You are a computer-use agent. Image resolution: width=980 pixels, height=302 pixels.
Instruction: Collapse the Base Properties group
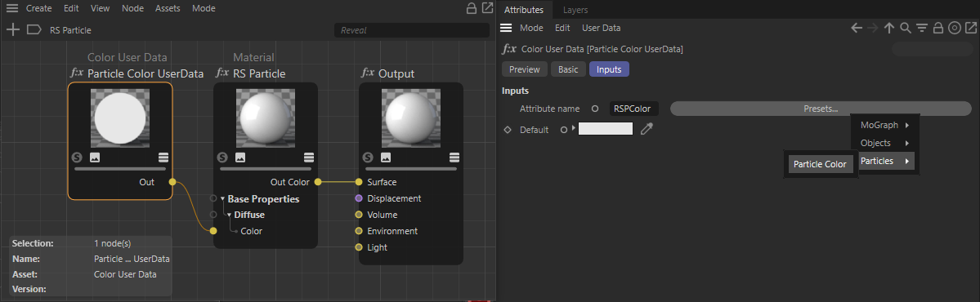click(x=222, y=199)
